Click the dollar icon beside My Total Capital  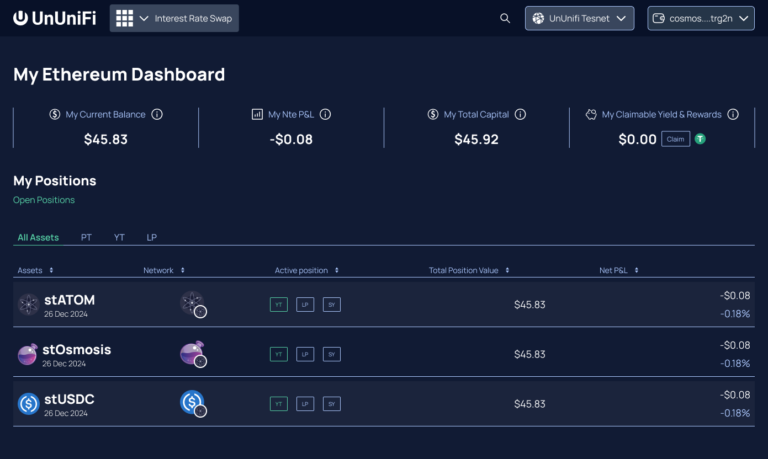432,114
